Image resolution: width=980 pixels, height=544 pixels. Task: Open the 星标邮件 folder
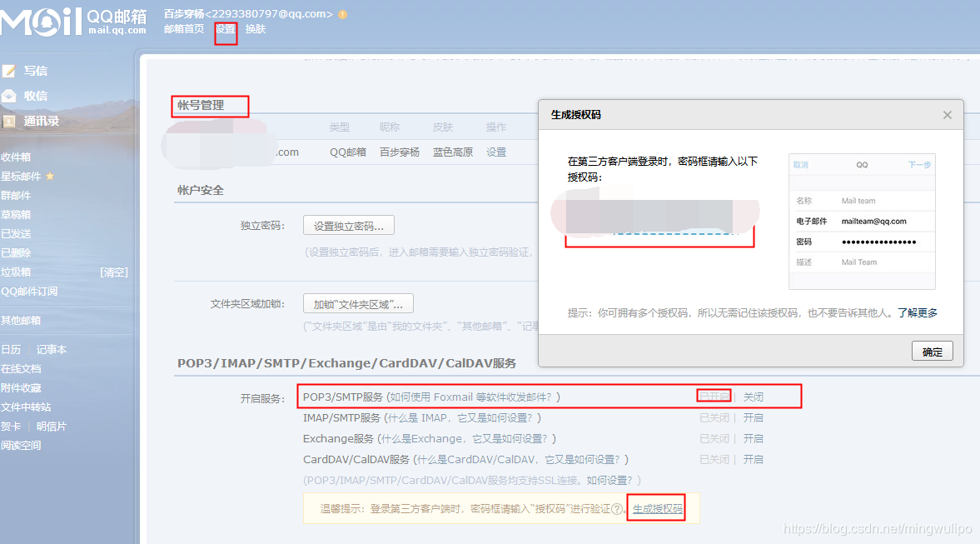click(21, 177)
